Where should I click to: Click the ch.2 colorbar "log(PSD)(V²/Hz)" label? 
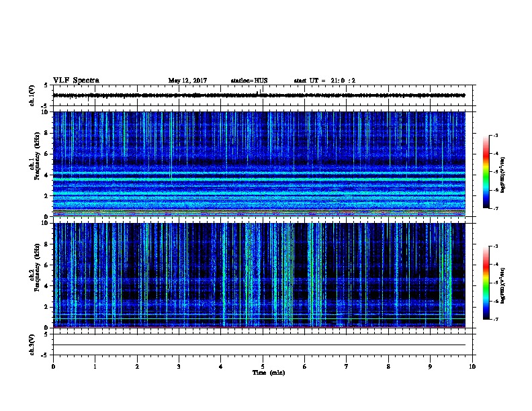(502, 285)
